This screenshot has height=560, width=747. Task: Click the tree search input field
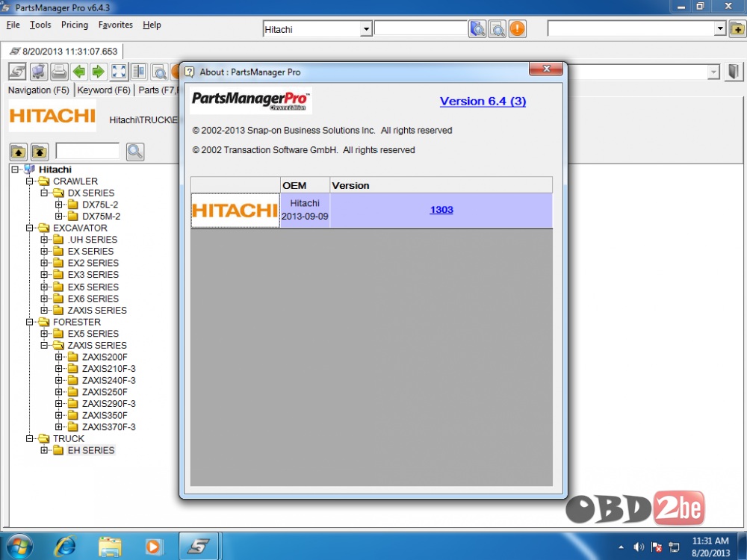[x=87, y=151]
